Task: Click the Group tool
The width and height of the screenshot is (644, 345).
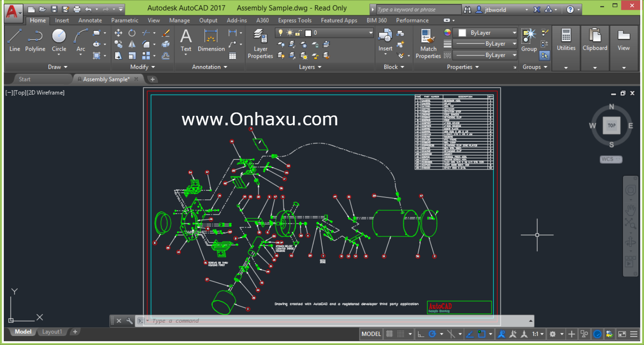Action: coord(529,40)
